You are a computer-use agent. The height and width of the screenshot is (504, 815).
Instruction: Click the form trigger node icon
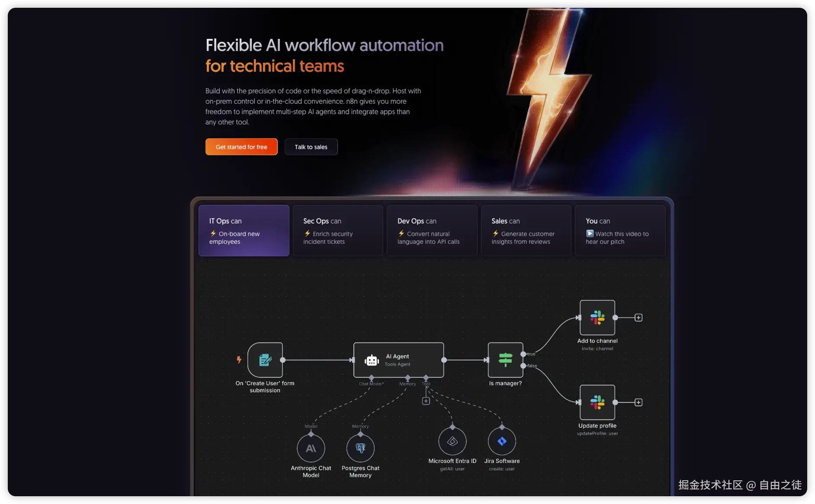point(265,360)
